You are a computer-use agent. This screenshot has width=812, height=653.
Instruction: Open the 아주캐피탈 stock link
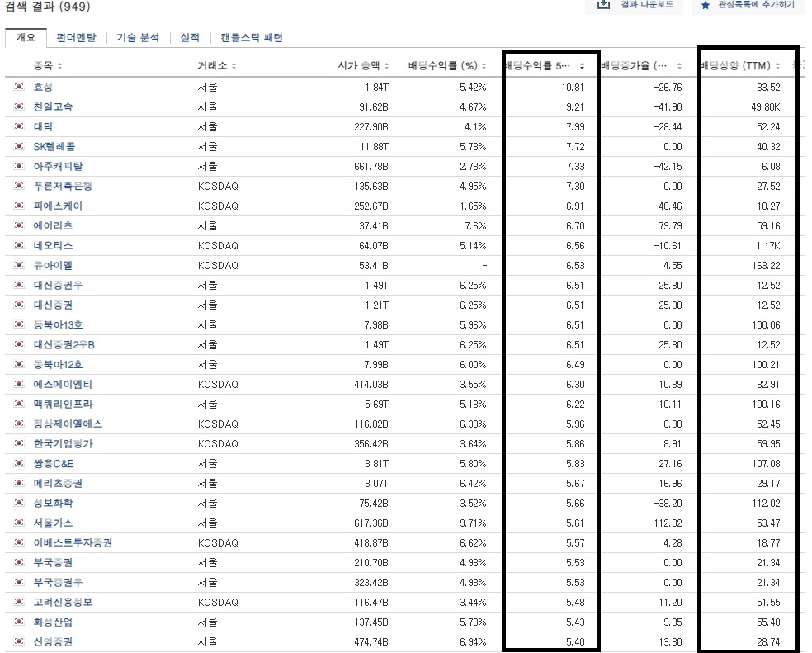[58, 167]
